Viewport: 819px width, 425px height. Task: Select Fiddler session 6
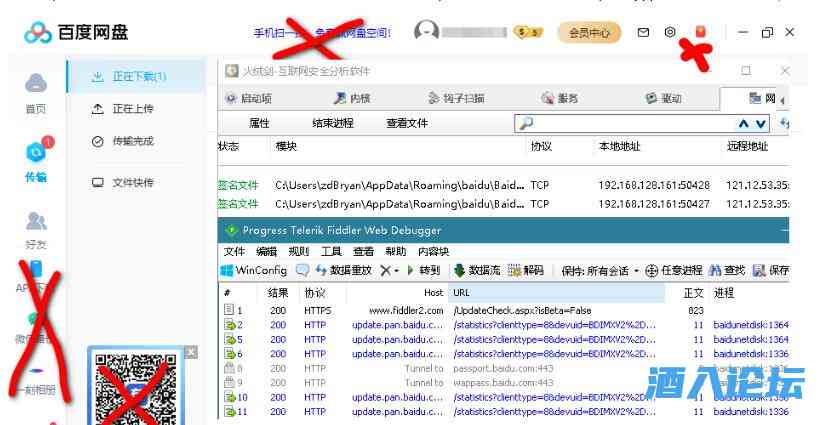point(506,354)
